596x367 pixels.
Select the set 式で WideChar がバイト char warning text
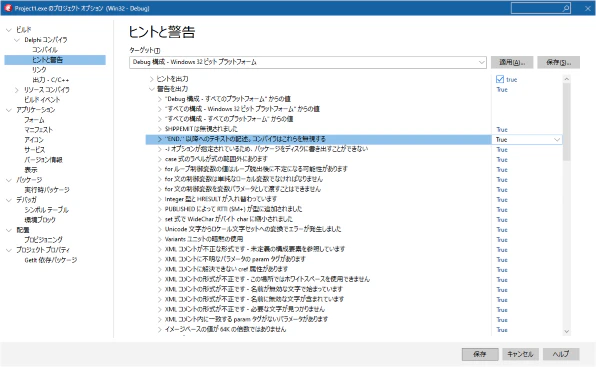228,219
